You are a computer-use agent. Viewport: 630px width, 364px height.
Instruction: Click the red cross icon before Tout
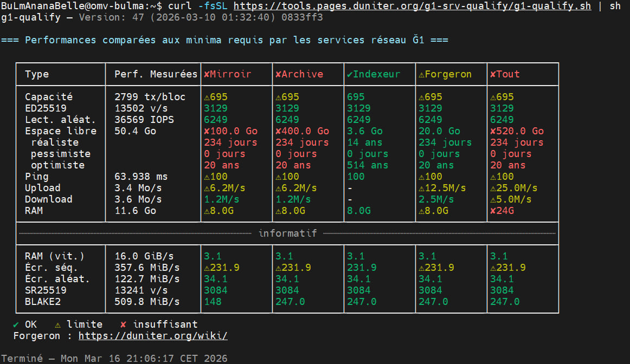(x=493, y=74)
